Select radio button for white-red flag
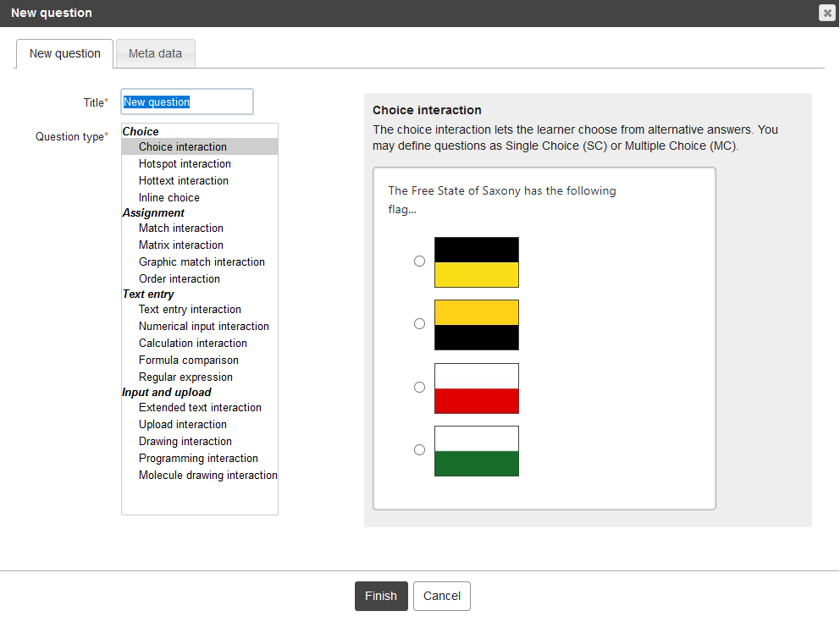The height and width of the screenshot is (622, 840). [x=419, y=387]
